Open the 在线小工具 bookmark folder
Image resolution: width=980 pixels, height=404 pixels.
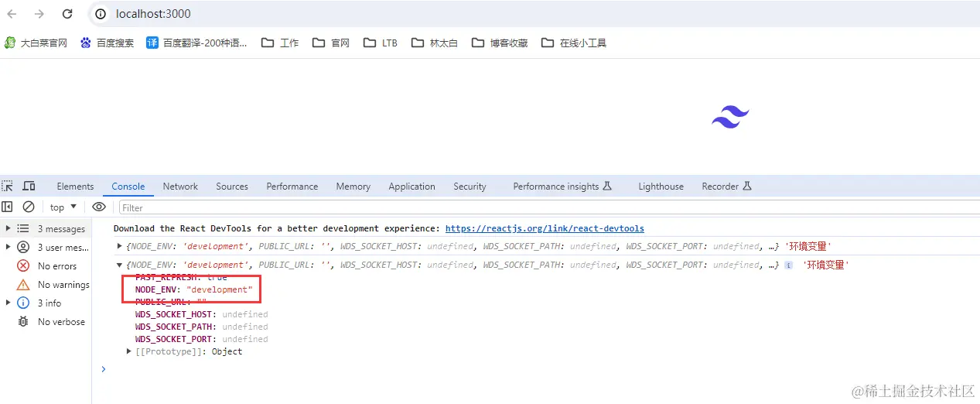pos(574,43)
